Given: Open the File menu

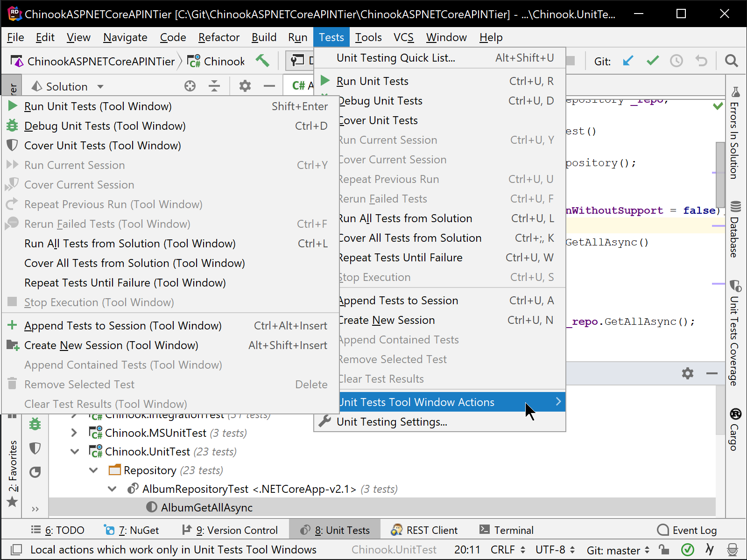Looking at the screenshot, I should tap(15, 37).
